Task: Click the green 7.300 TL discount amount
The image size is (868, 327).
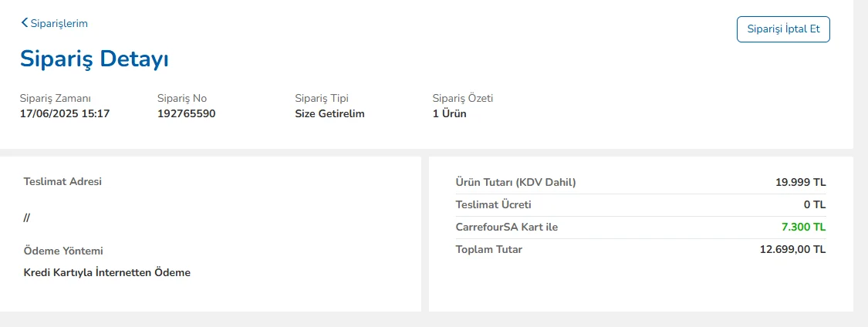Action: pyautogui.click(x=802, y=227)
